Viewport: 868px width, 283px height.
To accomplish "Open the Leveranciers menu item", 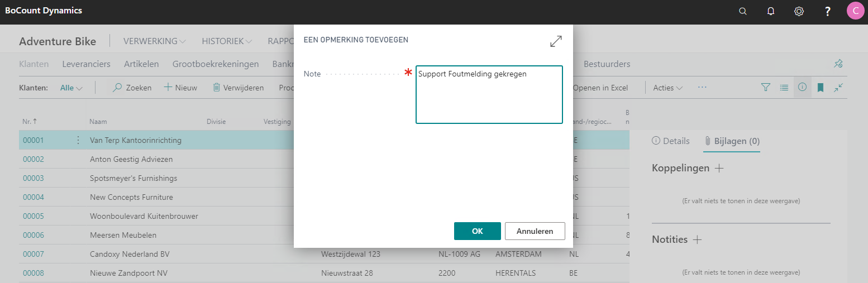I will pyautogui.click(x=86, y=64).
